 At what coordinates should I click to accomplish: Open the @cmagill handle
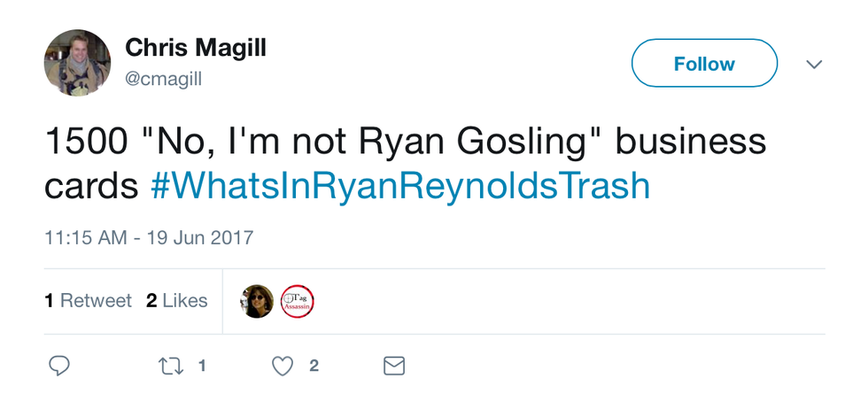164,80
